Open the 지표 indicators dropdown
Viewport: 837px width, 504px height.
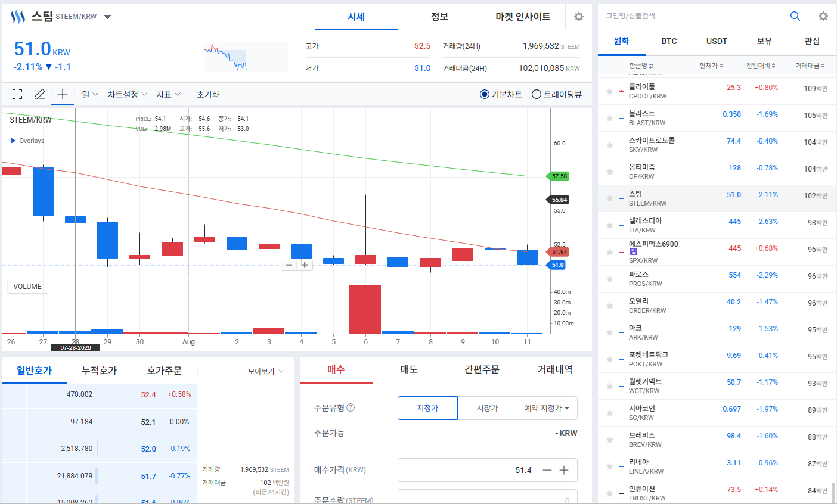coord(168,94)
